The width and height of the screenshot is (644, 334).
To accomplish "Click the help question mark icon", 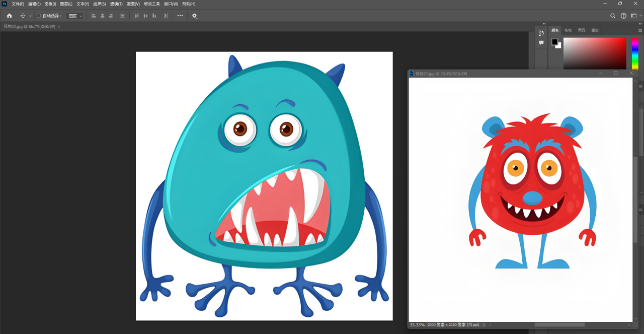I will tap(623, 16).
